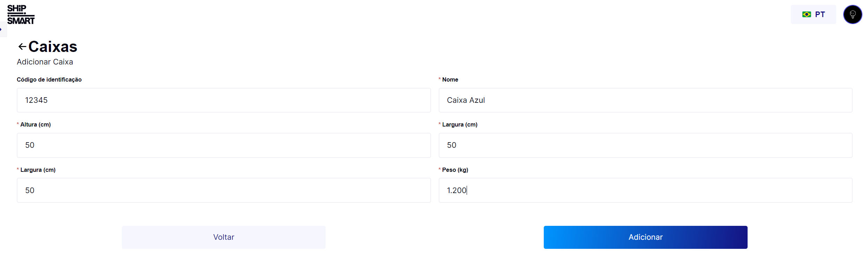Click the Largura input beside the Peso field
868x268 pixels.
point(223,191)
